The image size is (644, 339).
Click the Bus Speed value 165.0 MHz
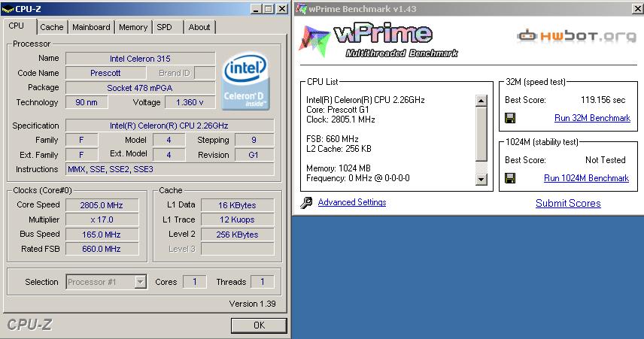[102, 235]
